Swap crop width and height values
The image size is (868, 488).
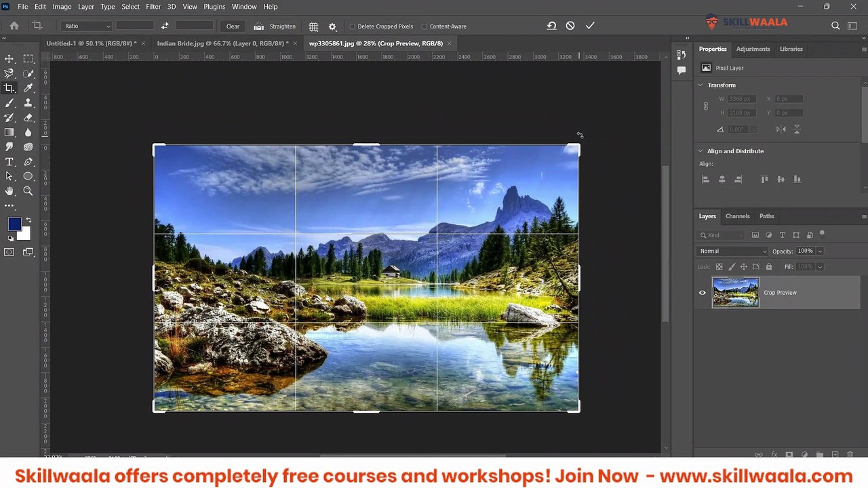pos(165,26)
